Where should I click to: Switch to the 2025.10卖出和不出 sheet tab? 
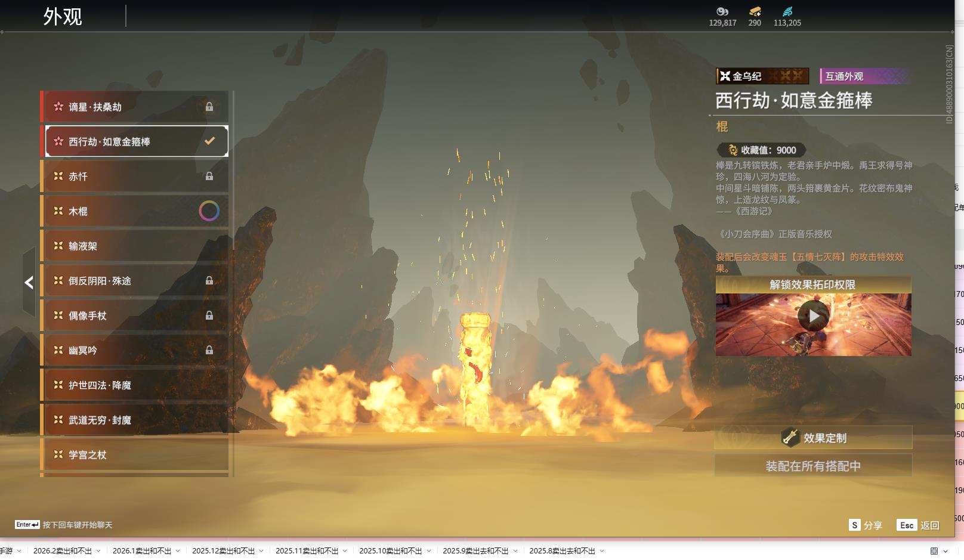(x=390, y=550)
